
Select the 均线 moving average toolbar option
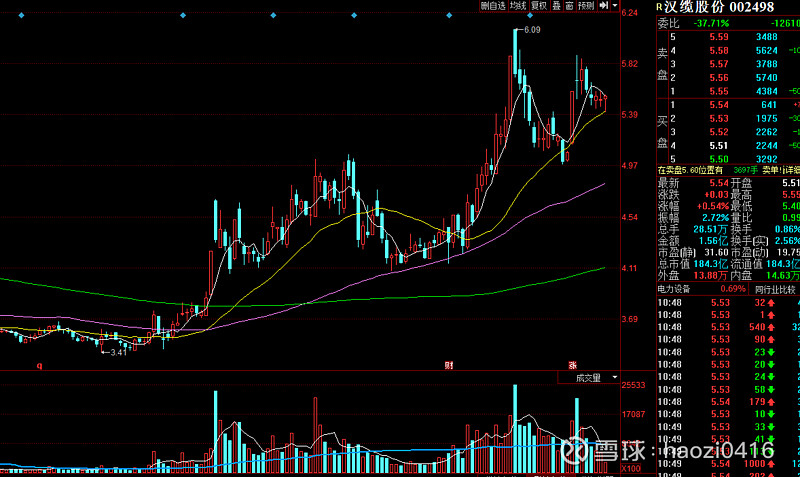click(517, 6)
